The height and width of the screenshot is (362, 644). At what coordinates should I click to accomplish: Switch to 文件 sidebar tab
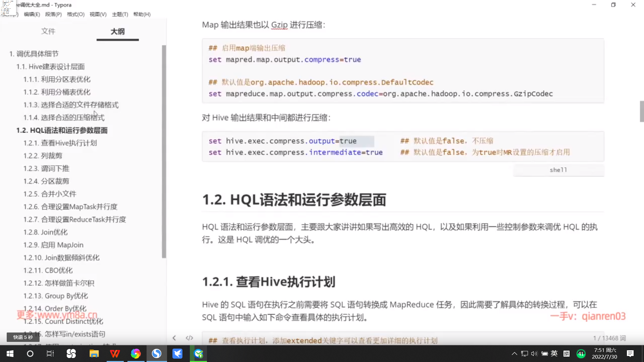[x=48, y=32]
